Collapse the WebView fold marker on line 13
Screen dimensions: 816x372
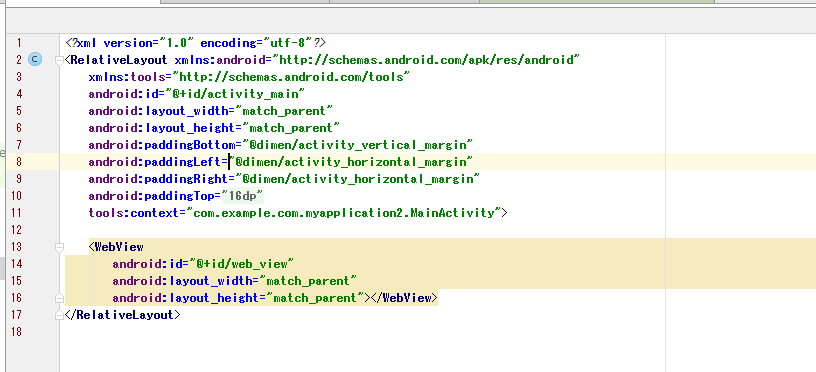(x=59, y=247)
